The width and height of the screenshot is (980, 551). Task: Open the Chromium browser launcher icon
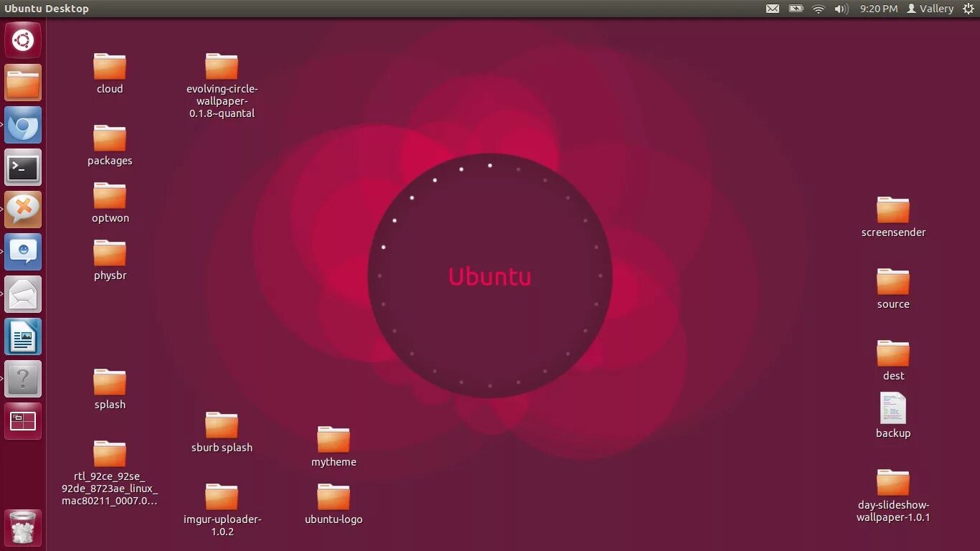(x=23, y=126)
